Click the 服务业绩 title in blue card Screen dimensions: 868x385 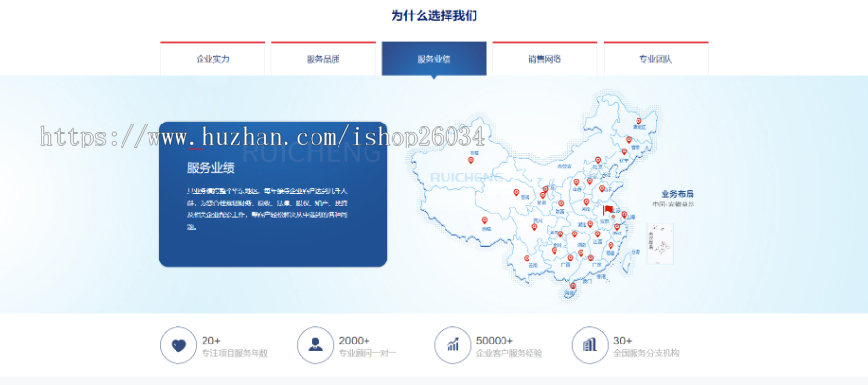211,168
